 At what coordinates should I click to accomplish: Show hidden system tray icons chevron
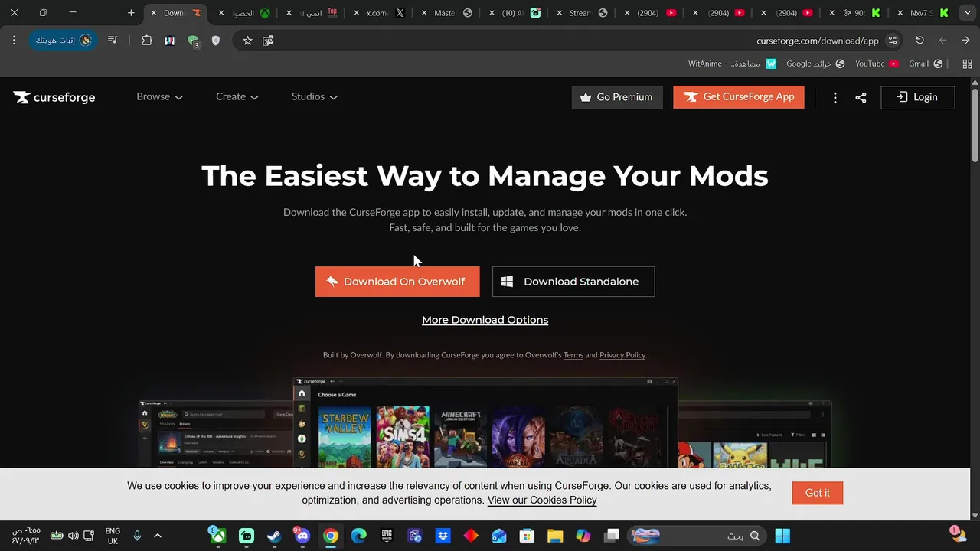click(x=158, y=536)
